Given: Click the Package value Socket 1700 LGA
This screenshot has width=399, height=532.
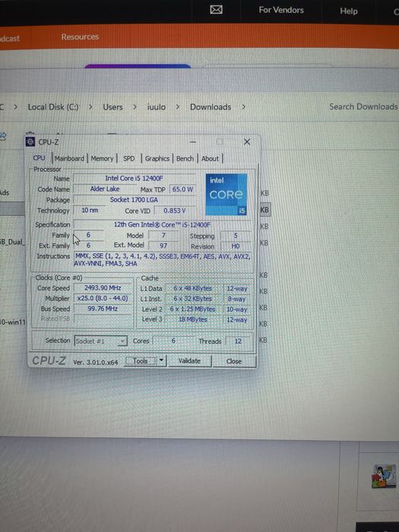Looking at the screenshot, I should coord(134,199).
